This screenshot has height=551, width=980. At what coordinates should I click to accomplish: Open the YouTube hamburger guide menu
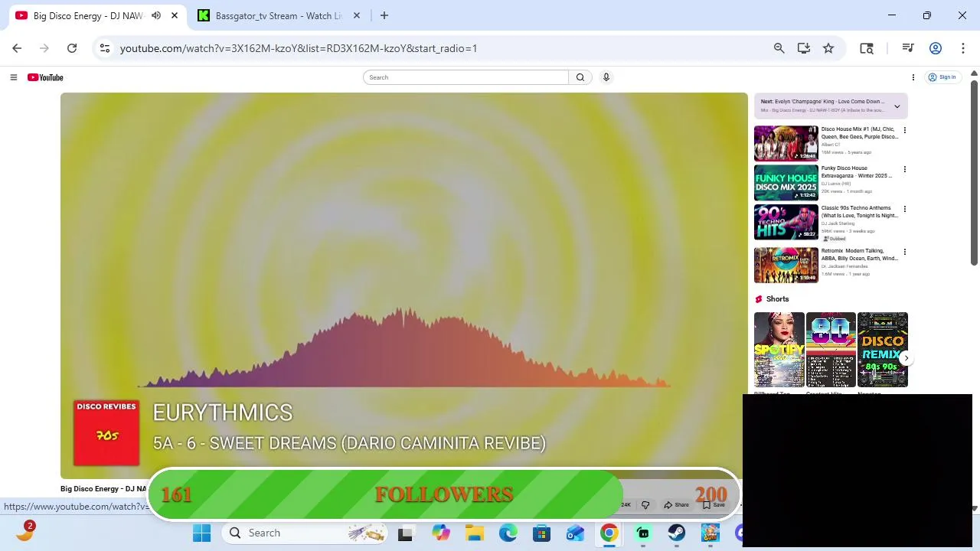tap(13, 77)
